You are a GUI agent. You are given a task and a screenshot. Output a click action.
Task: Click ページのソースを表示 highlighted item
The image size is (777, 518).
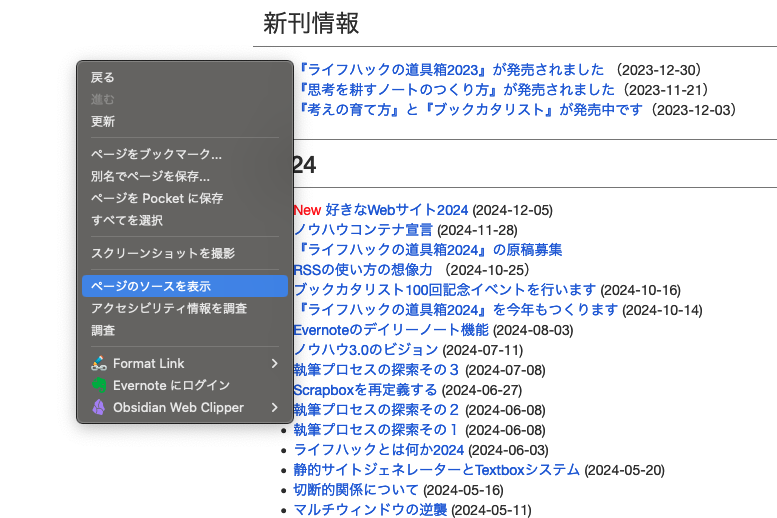(151, 286)
